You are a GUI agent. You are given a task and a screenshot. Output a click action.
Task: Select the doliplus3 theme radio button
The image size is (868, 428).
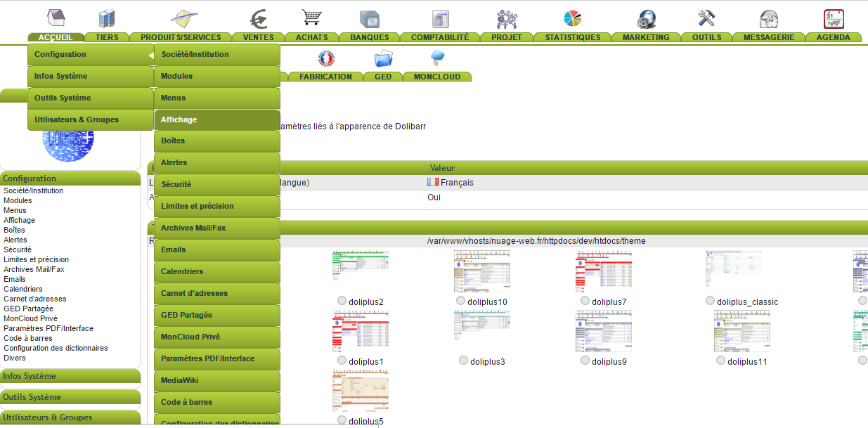tap(463, 361)
